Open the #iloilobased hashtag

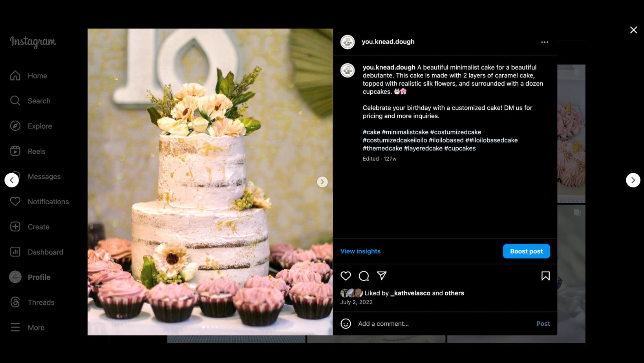tap(446, 140)
